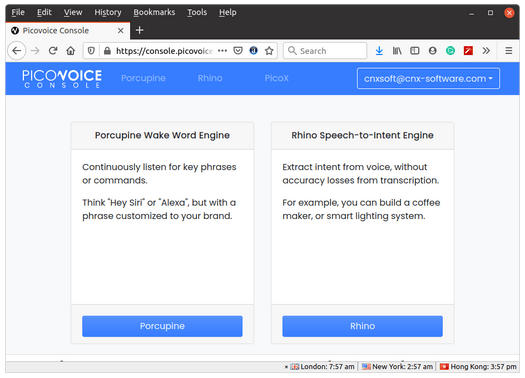Maximize the Firefox window
The width and height of the screenshot is (525, 378).
tap(490, 13)
